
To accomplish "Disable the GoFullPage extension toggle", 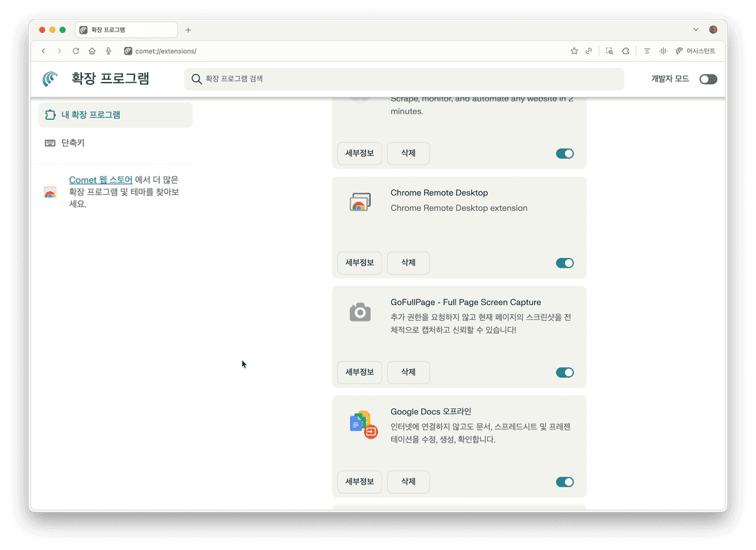I will 565,373.
